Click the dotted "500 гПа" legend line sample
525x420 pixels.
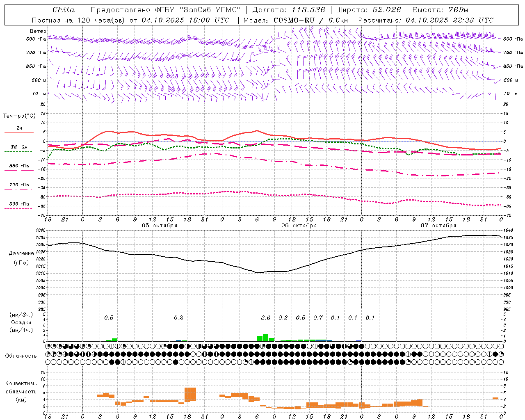coord(18,208)
